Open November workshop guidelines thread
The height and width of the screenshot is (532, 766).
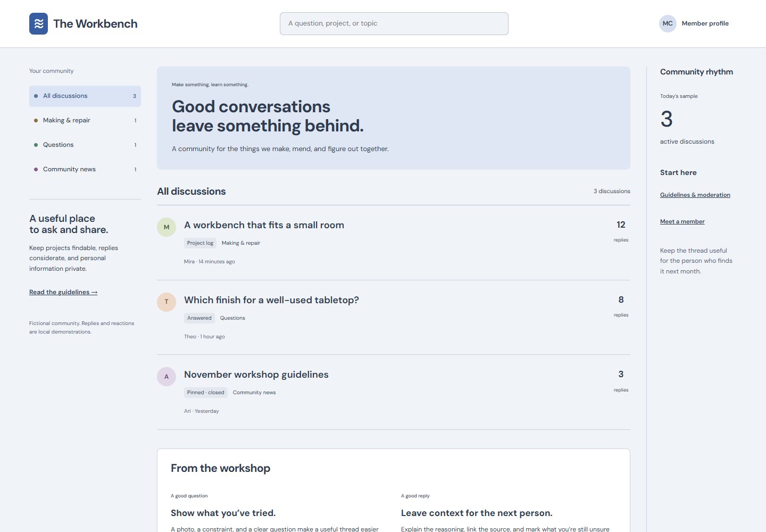point(256,375)
